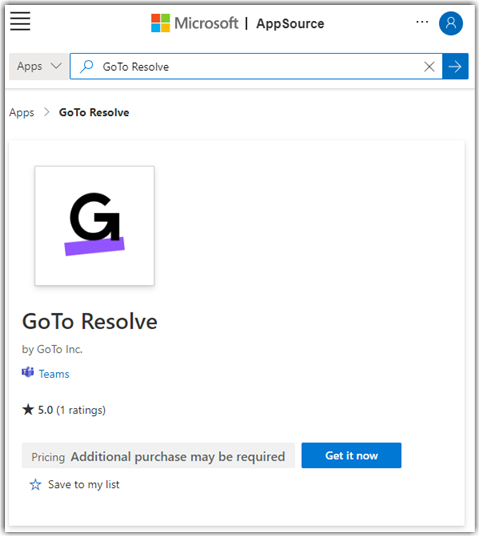
Task: Click the Save to my list text
Action: (84, 485)
